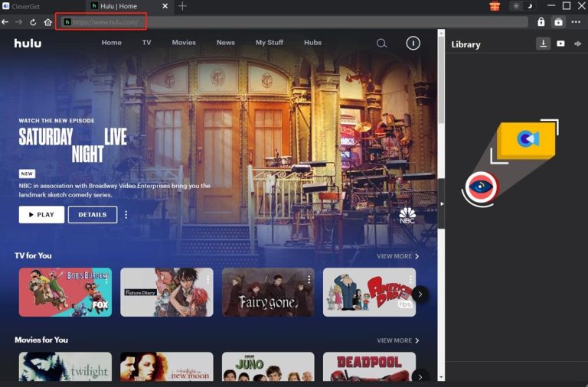Open the three-dot options beside DETAILS
Image resolution: width=588 pixels, height=387 pixels.
[x=126, y=215]
